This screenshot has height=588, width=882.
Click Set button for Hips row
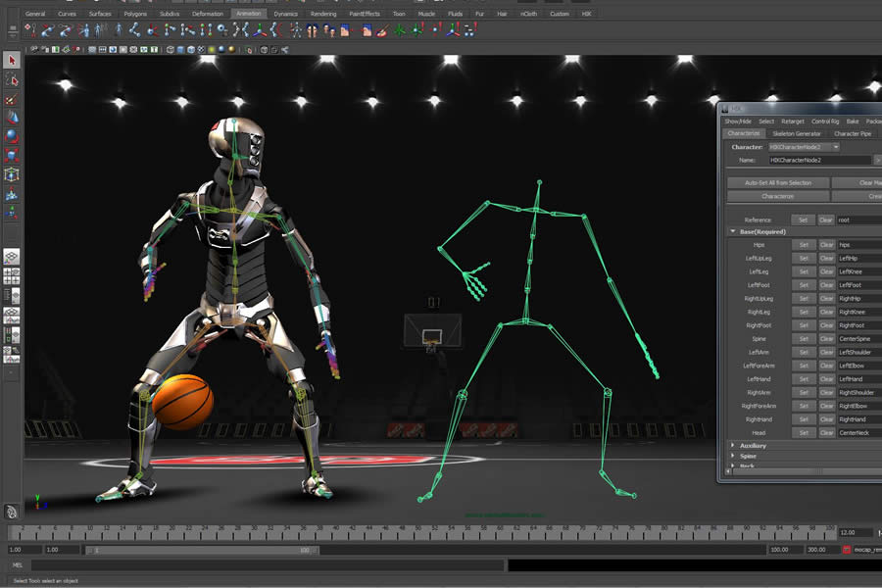(x=803, y=245)
